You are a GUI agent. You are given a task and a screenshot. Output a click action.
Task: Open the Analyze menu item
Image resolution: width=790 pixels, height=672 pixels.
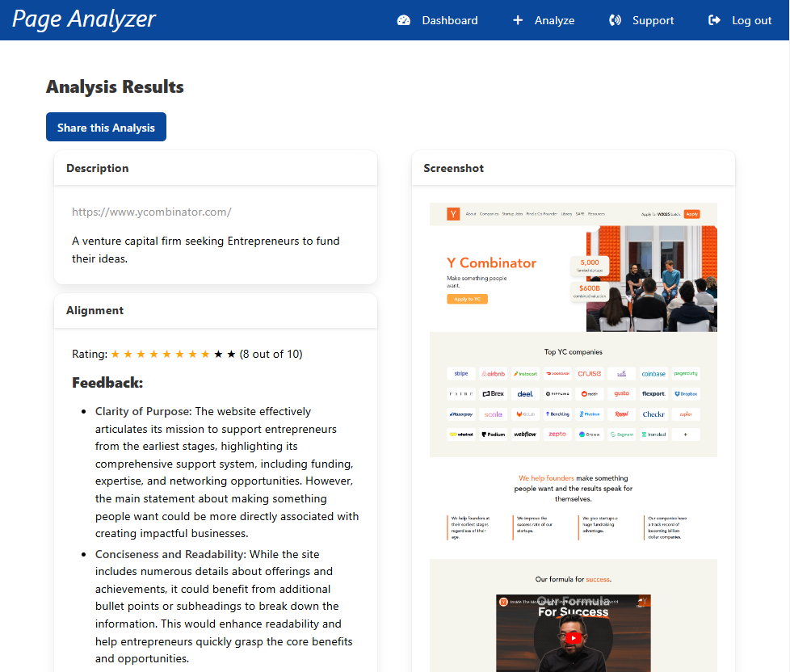coord(544,20)
